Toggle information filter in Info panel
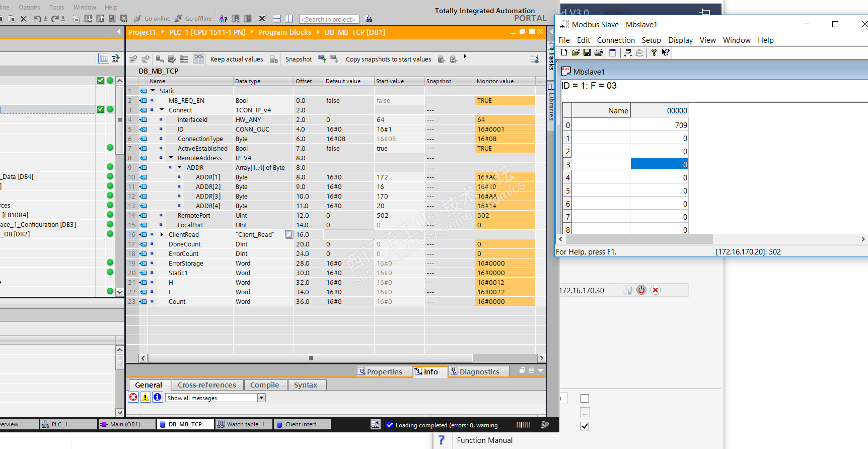868x449 pixels. coord(158,397)
